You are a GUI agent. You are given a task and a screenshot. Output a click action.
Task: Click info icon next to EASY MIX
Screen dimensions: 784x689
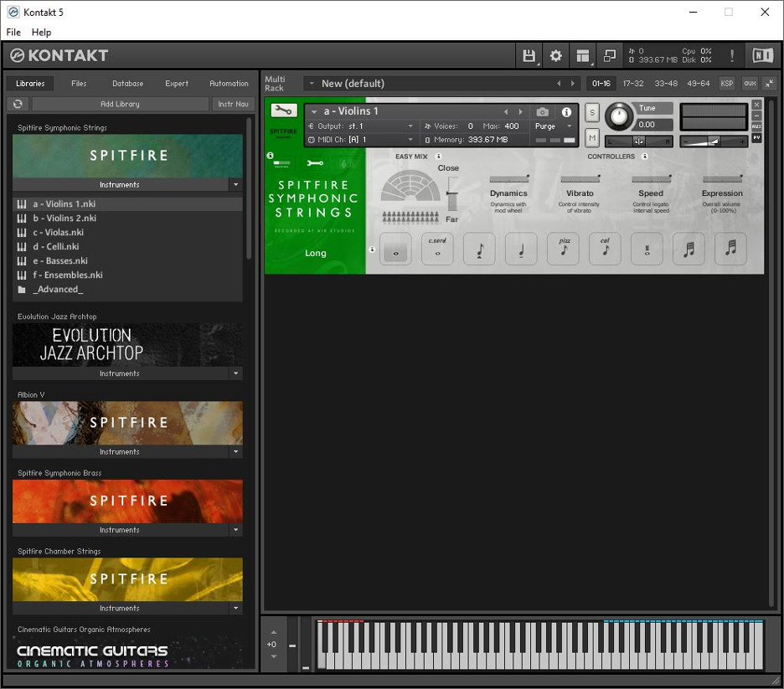point(439,157)
